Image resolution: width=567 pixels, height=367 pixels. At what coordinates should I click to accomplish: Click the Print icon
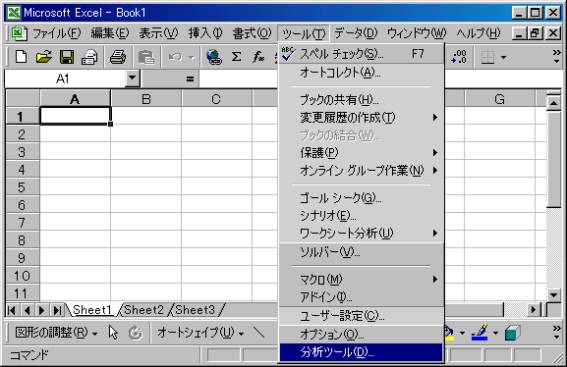(x=118, y=57)
